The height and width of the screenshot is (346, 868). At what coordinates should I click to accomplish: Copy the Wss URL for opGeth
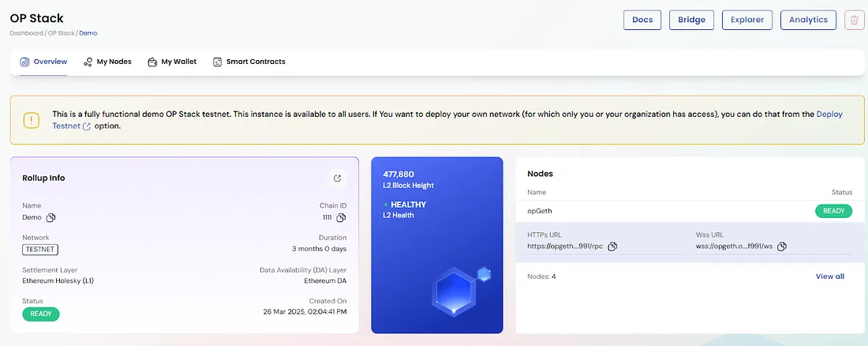782,246
